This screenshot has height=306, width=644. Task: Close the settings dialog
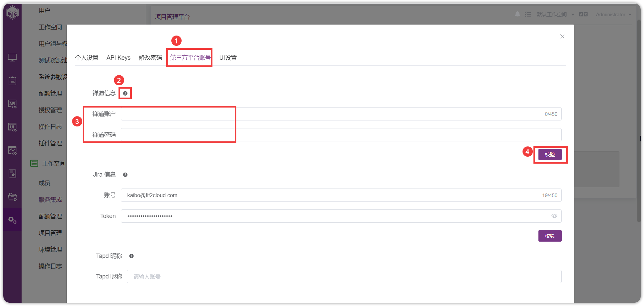562,37
